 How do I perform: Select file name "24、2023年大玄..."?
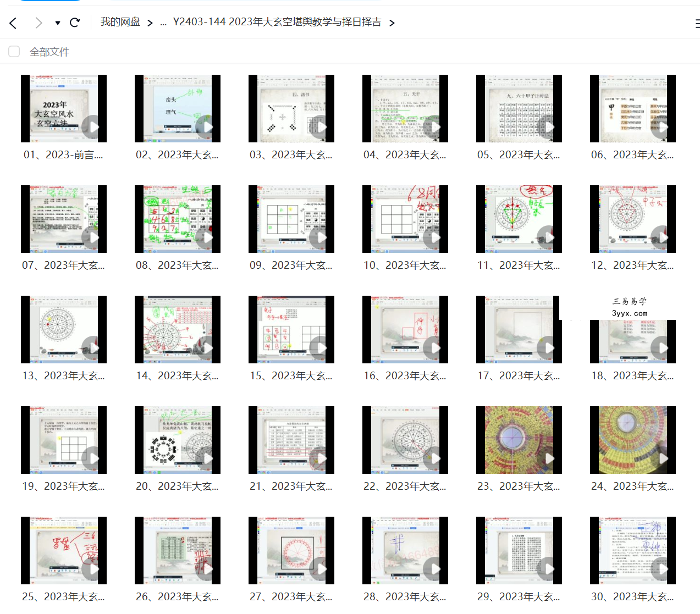click(x=632, y=486)
